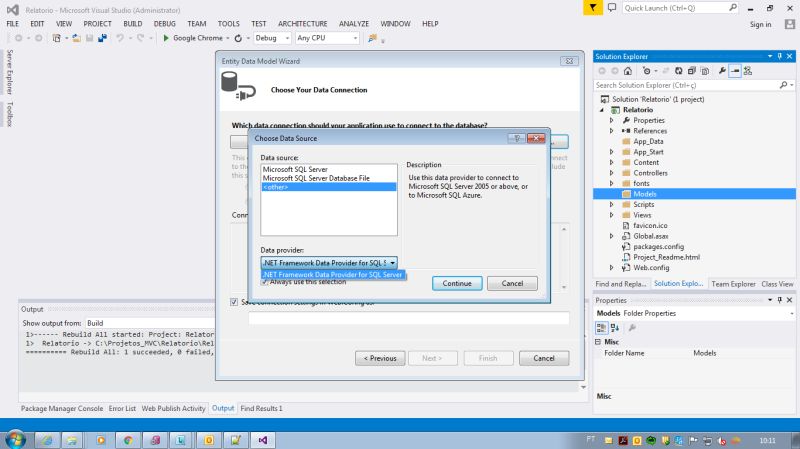Click the Property Pages wrench icon in Properties
800x449 pixels.
click(632, 328)
